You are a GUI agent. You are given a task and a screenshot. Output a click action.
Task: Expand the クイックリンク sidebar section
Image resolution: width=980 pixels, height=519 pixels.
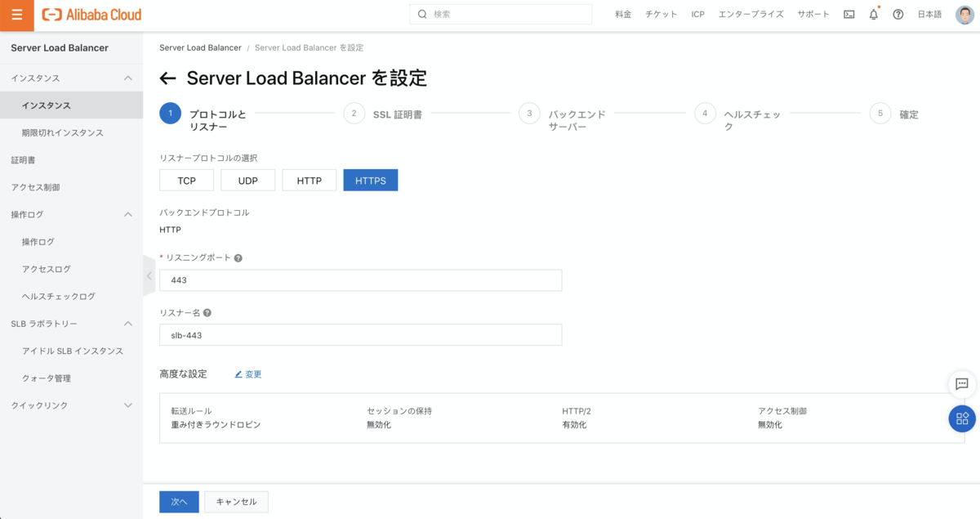pos(127,405)
